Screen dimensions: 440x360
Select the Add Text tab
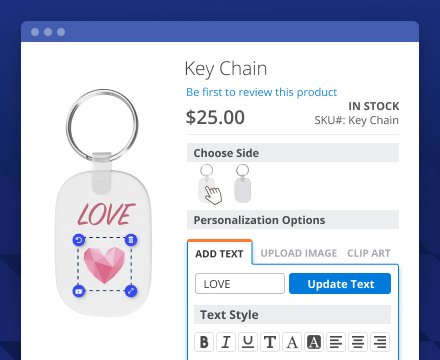coord(219,254)
